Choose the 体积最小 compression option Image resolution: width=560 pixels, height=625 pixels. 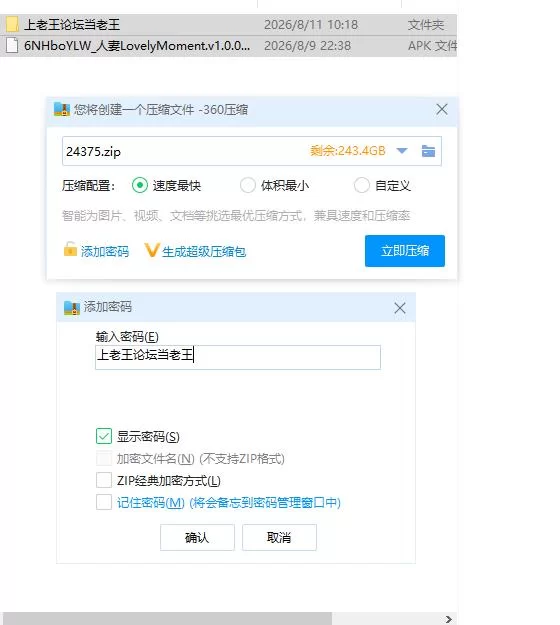248,185
